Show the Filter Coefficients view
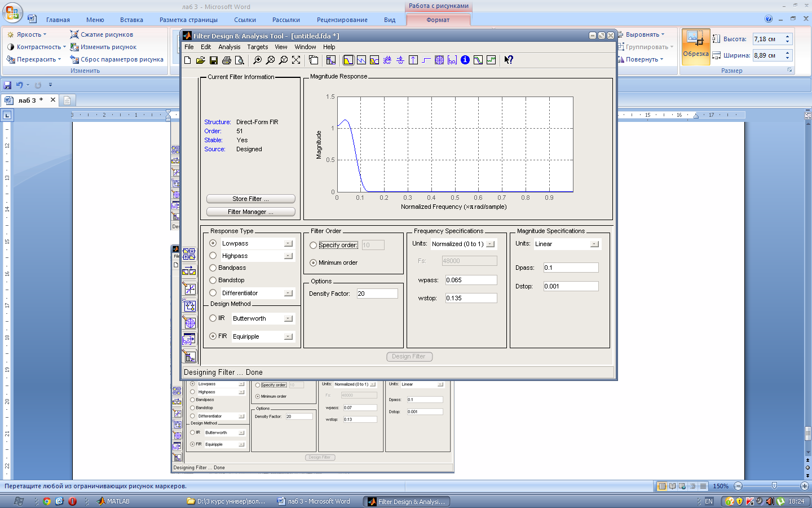 (x=452, y=60)
